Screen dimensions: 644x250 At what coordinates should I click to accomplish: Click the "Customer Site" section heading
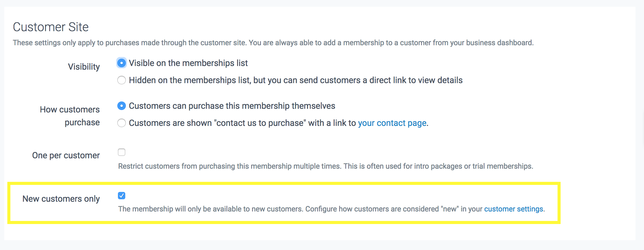(x=51, y=27)
